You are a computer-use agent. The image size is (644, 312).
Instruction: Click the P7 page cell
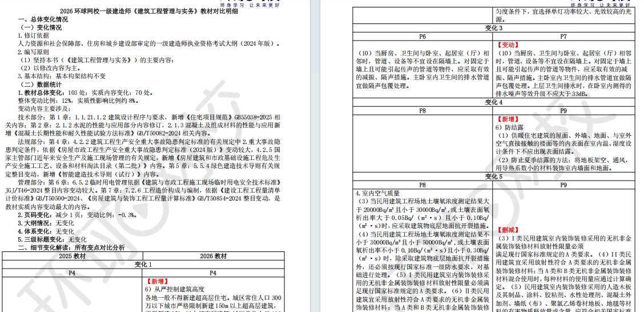click(563, 37)
